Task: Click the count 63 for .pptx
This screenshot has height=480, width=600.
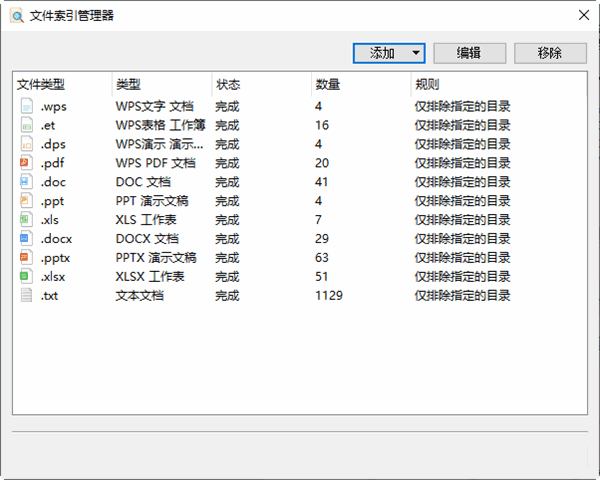Action: click(322, 258)
